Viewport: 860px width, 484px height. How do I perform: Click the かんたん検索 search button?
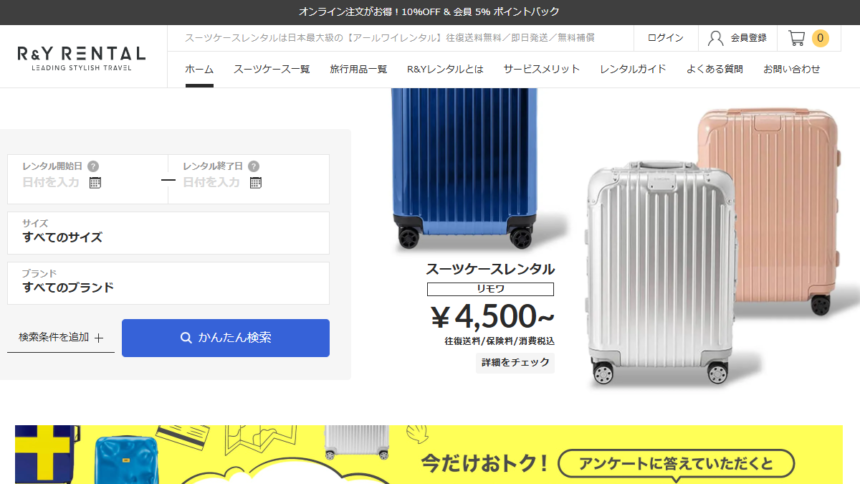pyautogui.click(x=225, y=338)
